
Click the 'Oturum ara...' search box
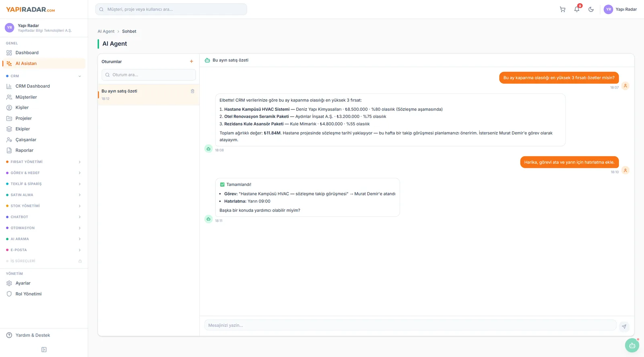[x=149, y=75]
